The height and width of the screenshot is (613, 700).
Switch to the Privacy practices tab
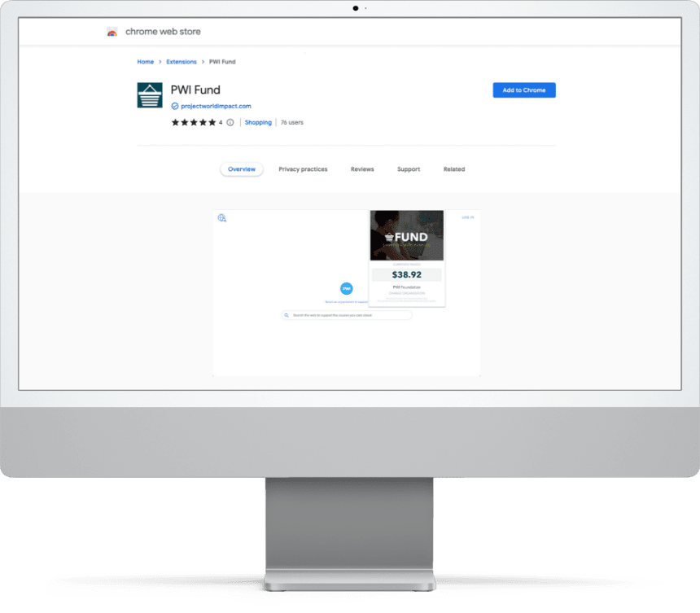coord(303,169)
